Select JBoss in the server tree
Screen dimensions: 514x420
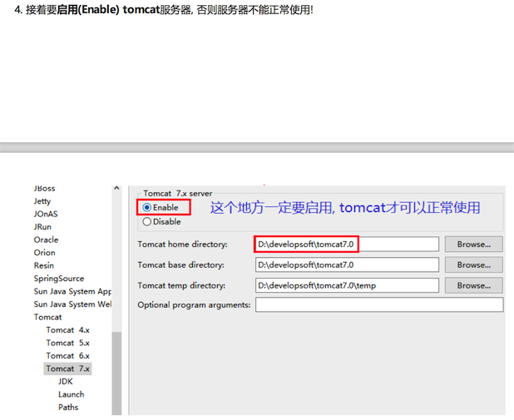(x=45, y=189)
